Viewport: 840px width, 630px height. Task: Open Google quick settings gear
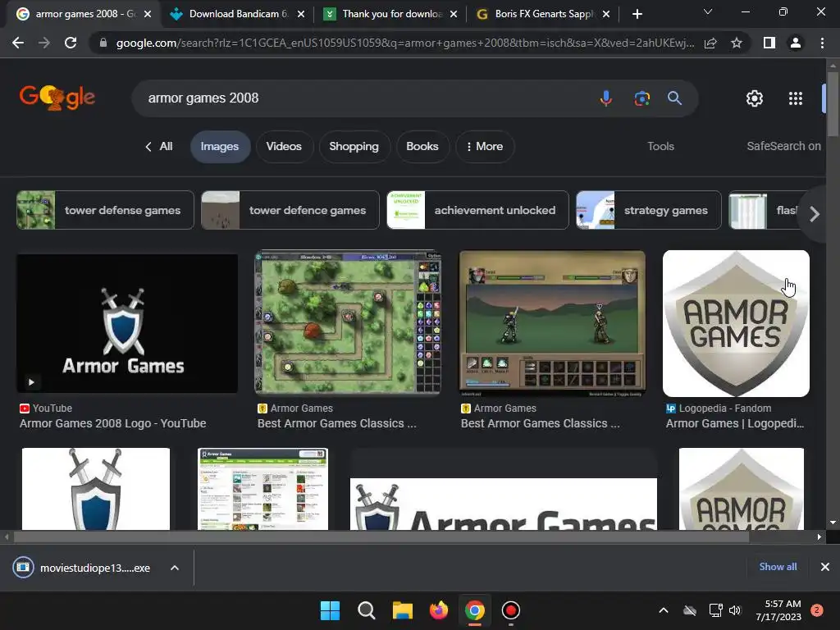click(755, 98)
